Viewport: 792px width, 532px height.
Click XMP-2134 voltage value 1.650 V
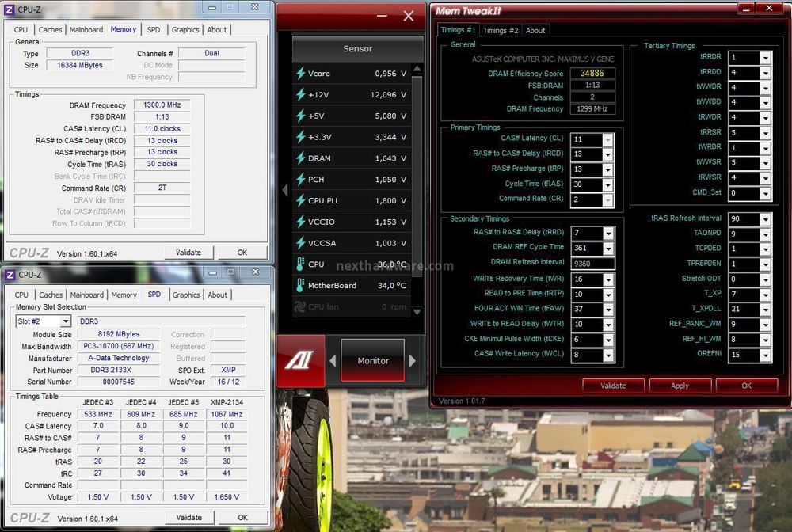coord(227,496)
